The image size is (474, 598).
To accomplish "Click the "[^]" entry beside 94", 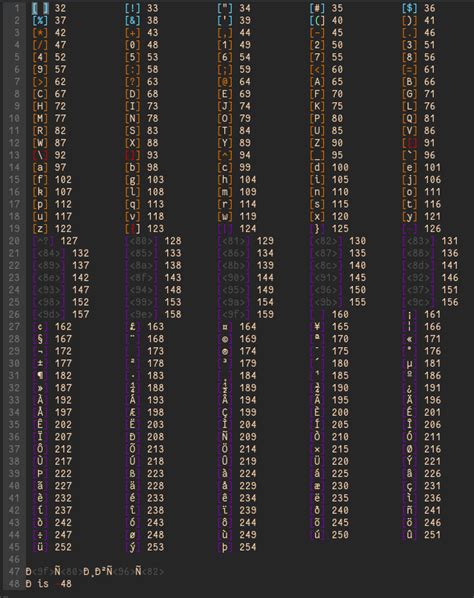I will tap(225, 155).
